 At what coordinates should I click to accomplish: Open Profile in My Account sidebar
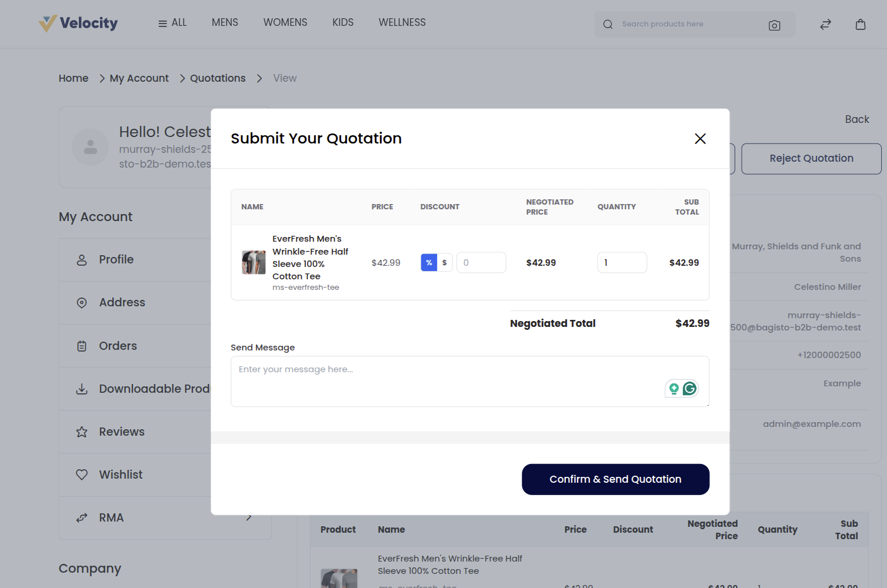point(116,259)
